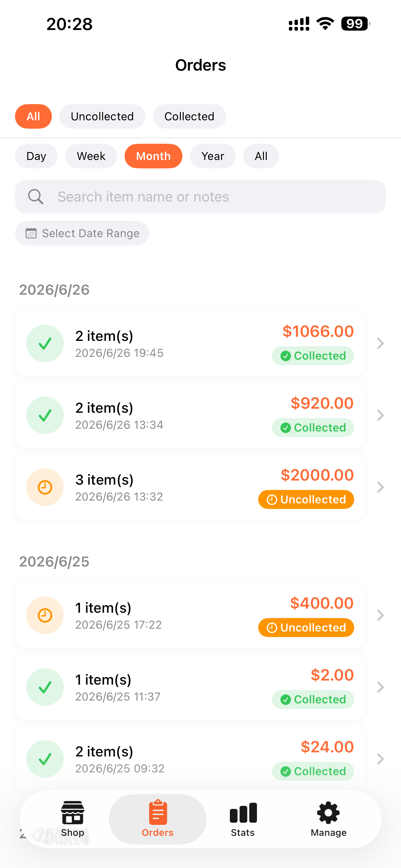Tap the calendar icon in Select Date Range
Screen dimensions: 401x868
31,233
